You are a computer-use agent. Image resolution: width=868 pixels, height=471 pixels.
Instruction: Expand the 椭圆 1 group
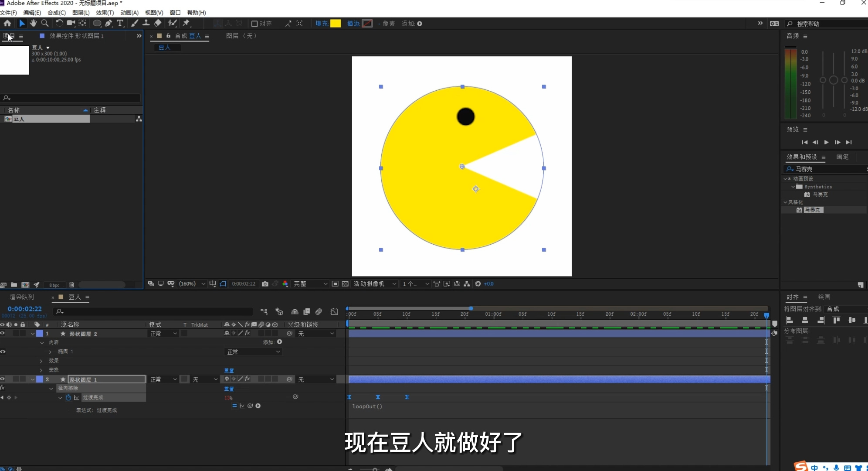coord(50,352)
